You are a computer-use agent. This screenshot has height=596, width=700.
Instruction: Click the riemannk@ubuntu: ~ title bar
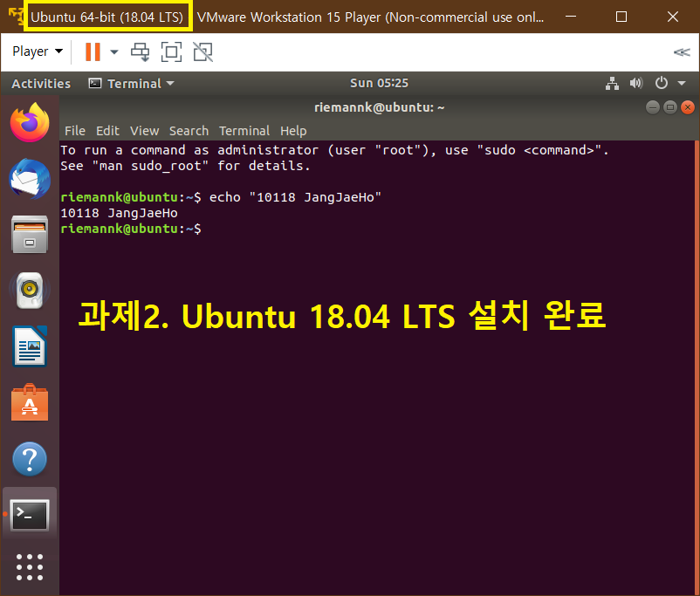pos(379,107)
